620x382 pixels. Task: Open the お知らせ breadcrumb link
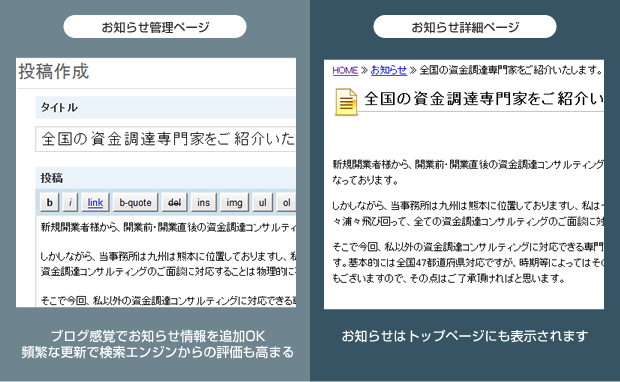[388, 70]
